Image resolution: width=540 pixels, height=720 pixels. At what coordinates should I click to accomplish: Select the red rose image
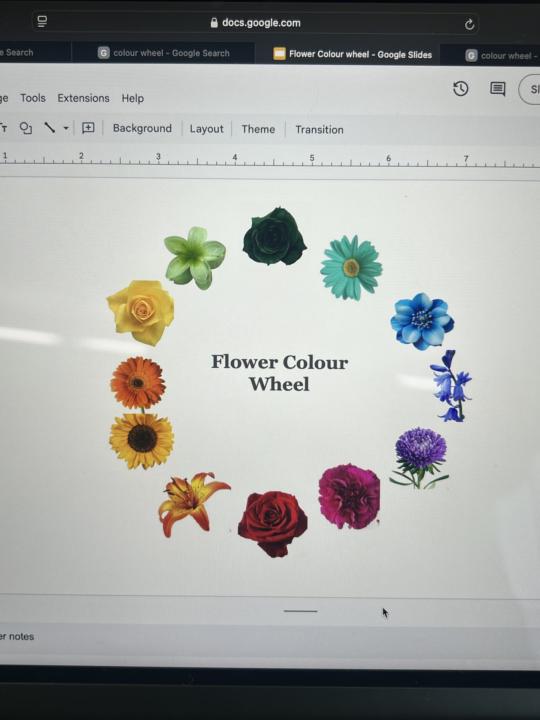tap(273, 523)
